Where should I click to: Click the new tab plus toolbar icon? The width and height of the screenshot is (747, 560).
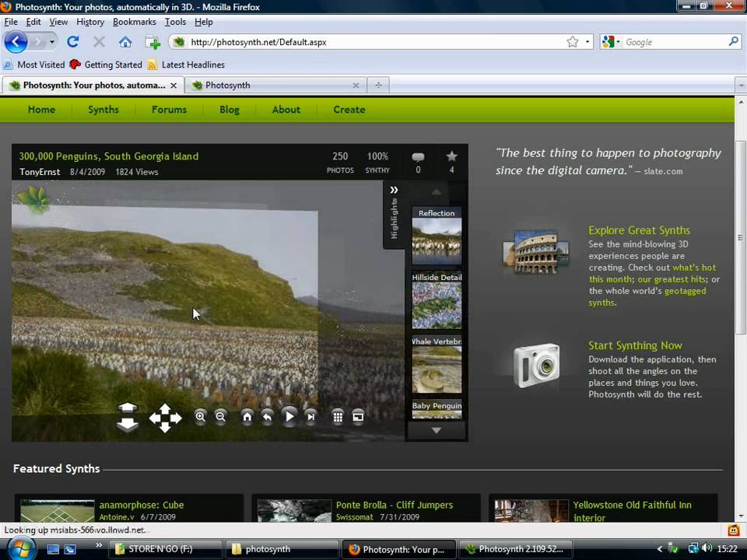coord(153,42)
